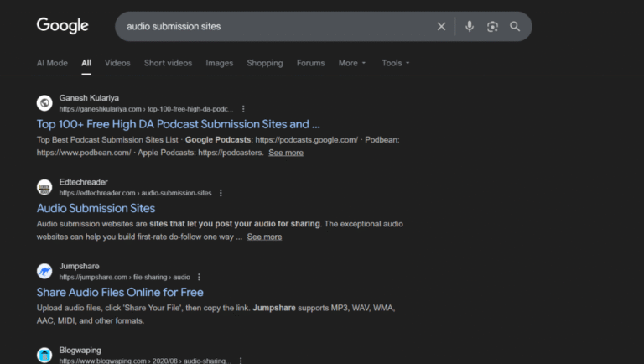Open Share Audio Files Online for Free
644x364 pixels.
coord(120,293)
